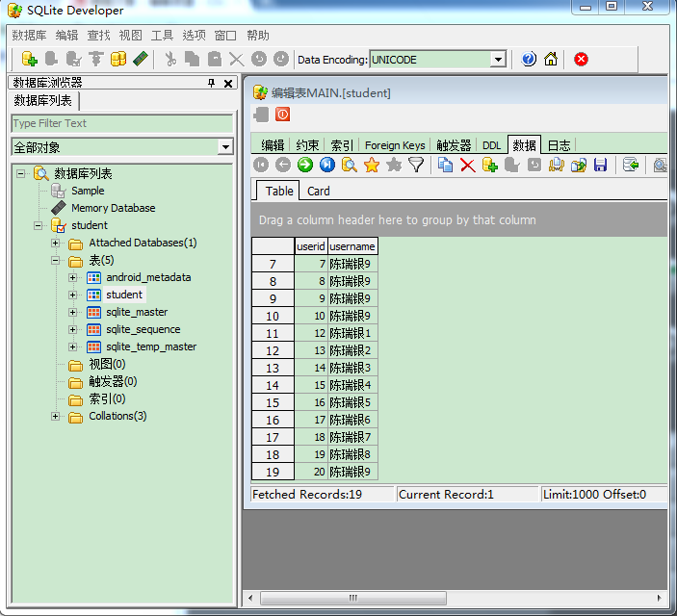Click the export folder icon in data toolbar
The height and width of the screenshot is (616, 677).
(x=579, y=165)
